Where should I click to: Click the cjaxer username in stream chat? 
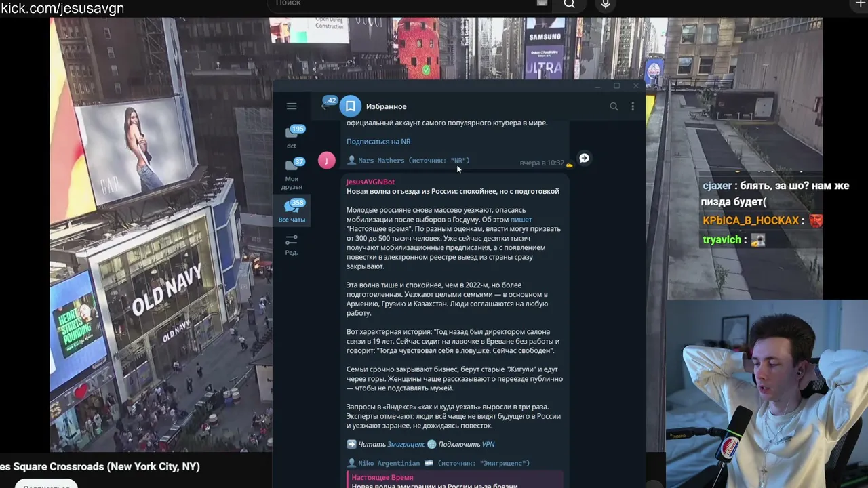point(717,186)
